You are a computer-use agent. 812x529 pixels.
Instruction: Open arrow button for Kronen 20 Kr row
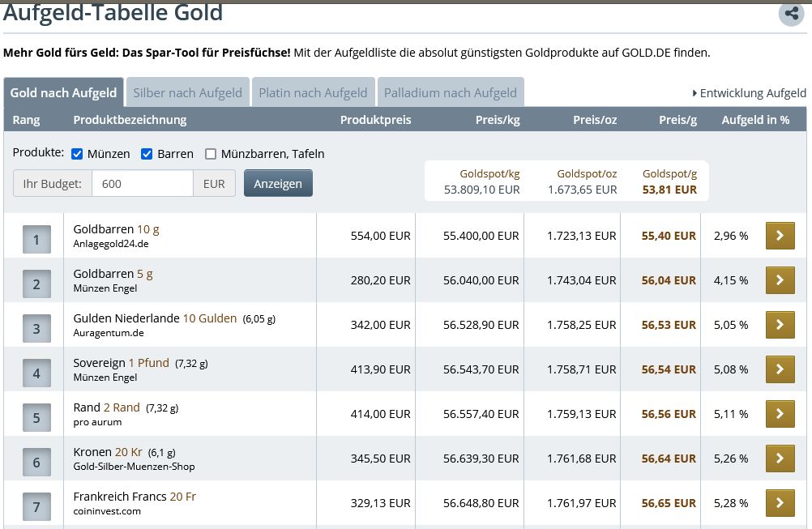[780, 459]
